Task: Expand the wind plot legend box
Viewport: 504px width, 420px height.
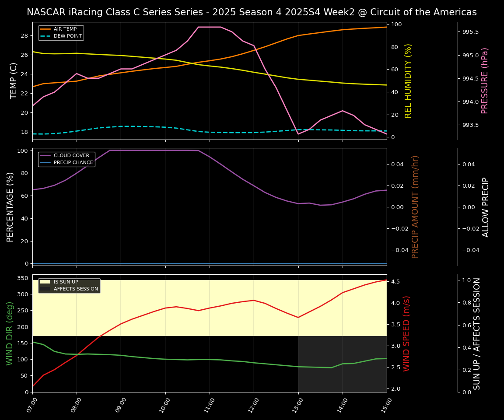Action: tap(68, 285)
